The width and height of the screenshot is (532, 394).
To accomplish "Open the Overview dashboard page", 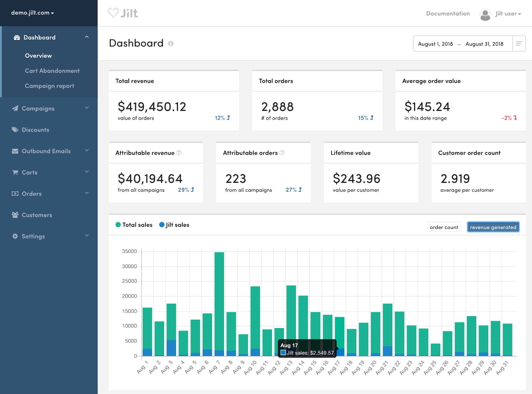I will (x=38, y=56).
